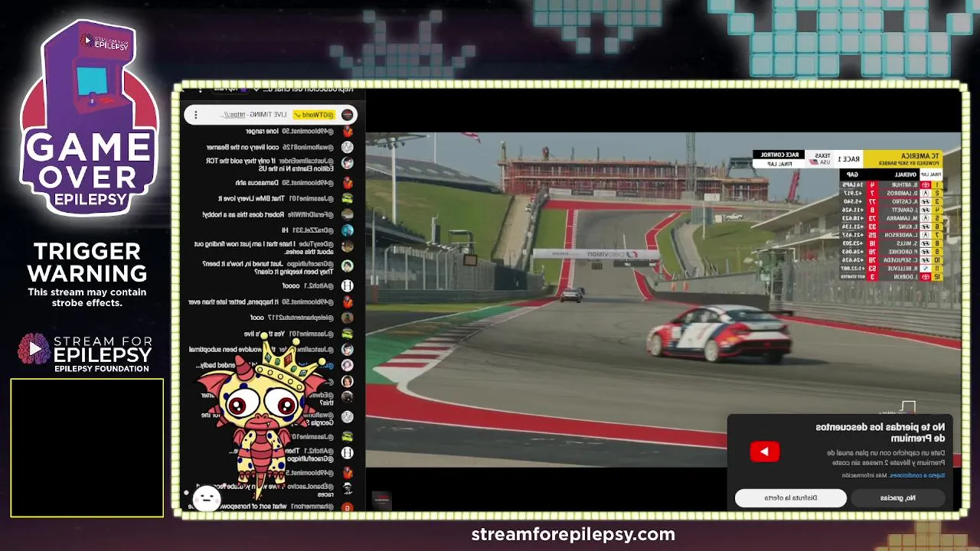Click the TC America race title banner

pyautogui.click(x=901, y=158)
